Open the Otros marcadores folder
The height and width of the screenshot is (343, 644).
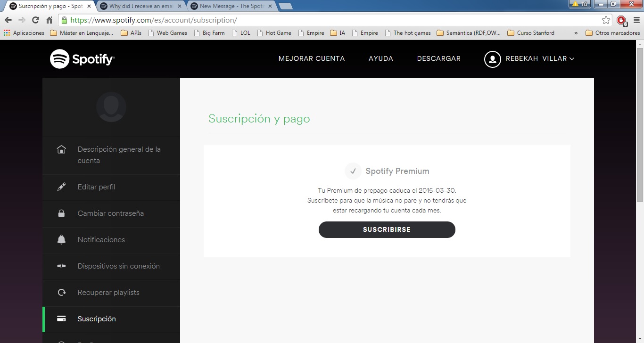(x=613, y=33)
